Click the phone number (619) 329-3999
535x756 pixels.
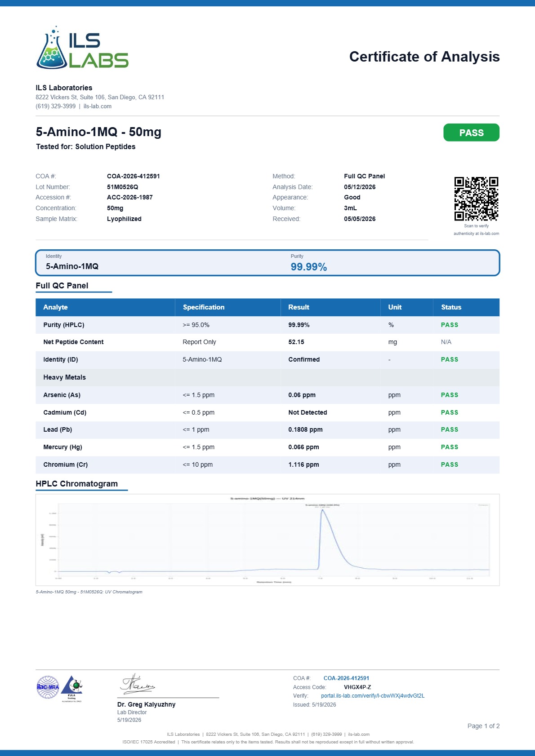coord(56,106)
